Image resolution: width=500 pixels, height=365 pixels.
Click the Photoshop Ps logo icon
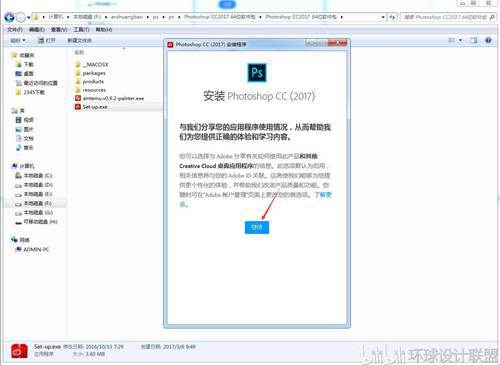[257, 72]
